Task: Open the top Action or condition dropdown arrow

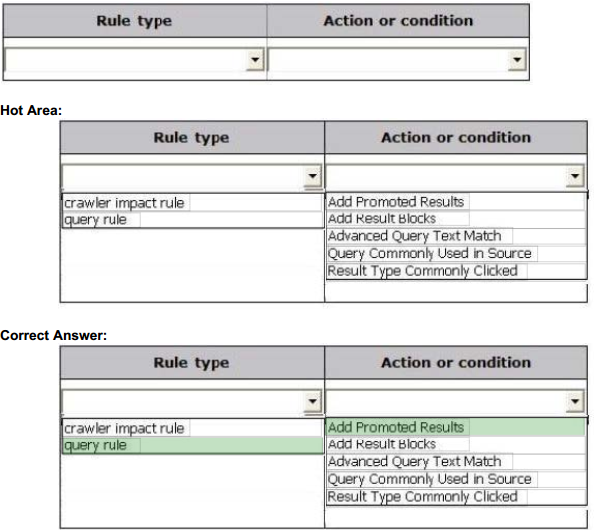Action: (517, 59)
